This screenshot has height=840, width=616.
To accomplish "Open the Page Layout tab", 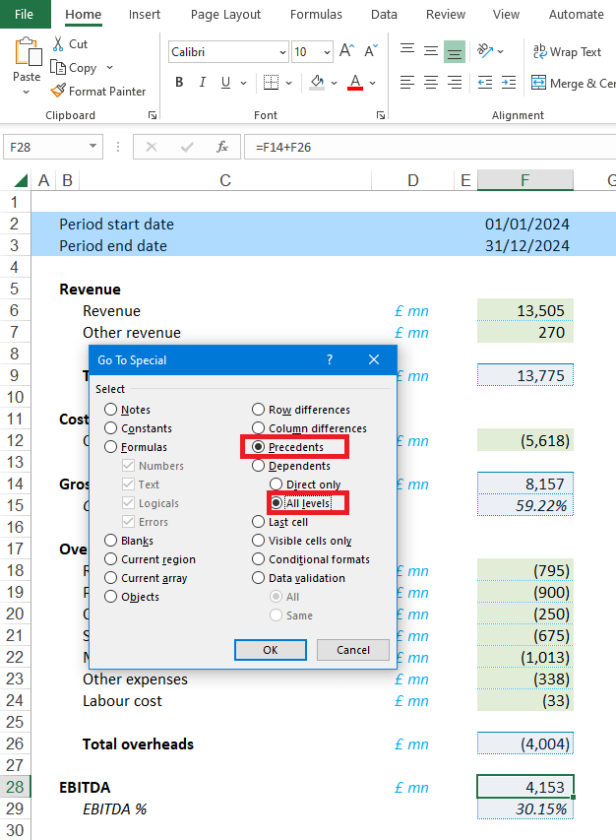I will (225, 15).
